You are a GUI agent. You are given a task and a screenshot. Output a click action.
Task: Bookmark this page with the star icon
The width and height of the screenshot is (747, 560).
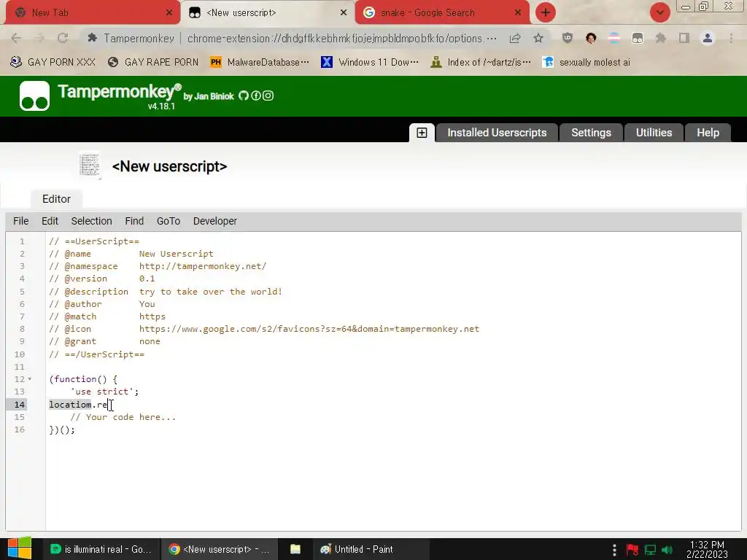(538, 38)
